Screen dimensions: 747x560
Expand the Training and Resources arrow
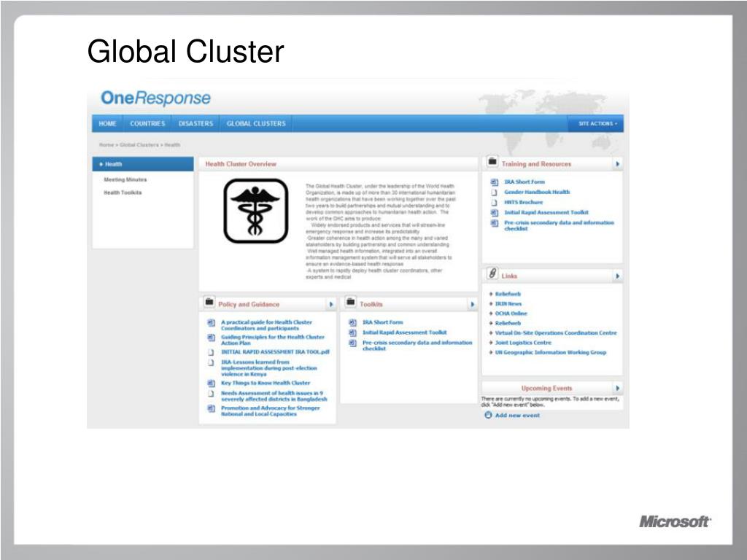(617, 164)
